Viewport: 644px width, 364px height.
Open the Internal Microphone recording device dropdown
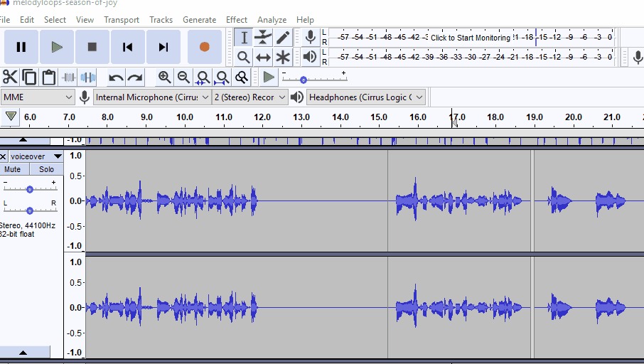152,97
